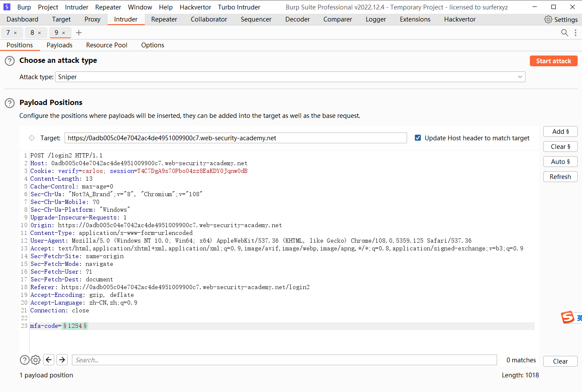Click the Clear § button
Screen dimensions: 582x392
(x=560, y=147)
